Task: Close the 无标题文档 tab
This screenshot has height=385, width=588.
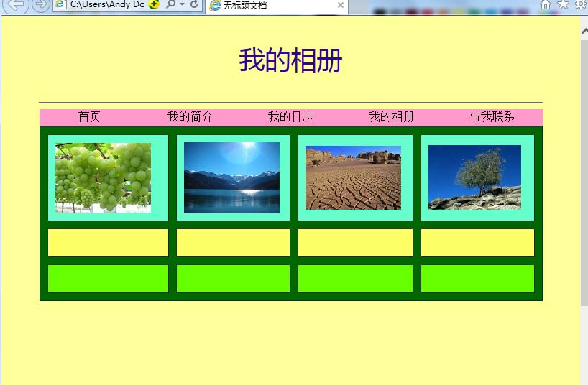Action: pyautogui.click(x=341, y=5)
